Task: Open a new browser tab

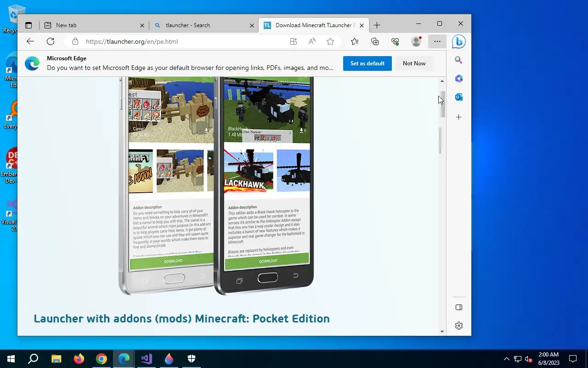Action: [377, 25]
